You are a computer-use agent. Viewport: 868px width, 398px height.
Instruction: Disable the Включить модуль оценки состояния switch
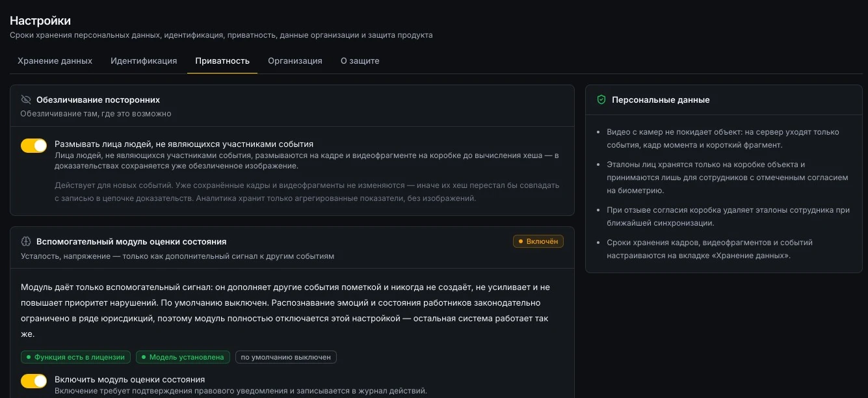(x=34, y=381)
